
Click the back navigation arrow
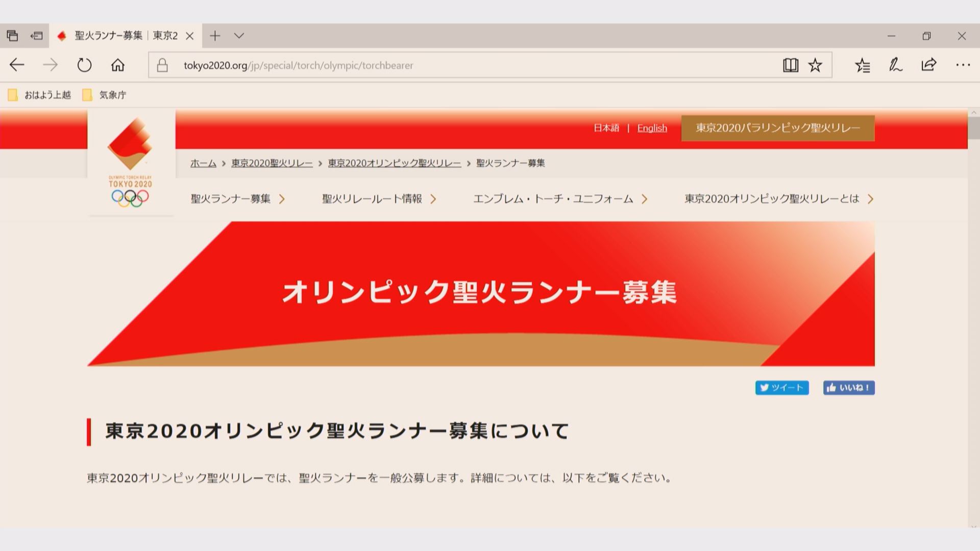click(x=17, y=65)
